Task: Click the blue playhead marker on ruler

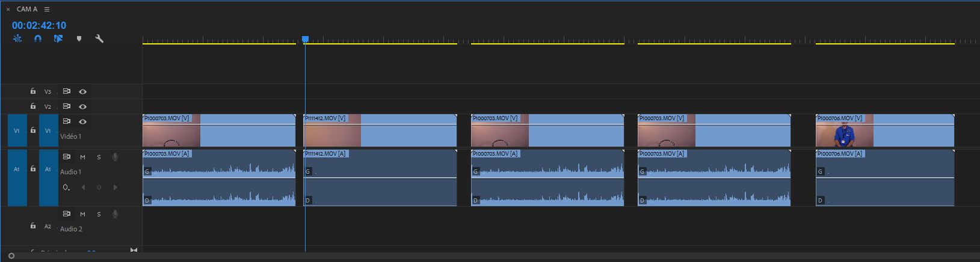Action: click(x=306, y=39)
